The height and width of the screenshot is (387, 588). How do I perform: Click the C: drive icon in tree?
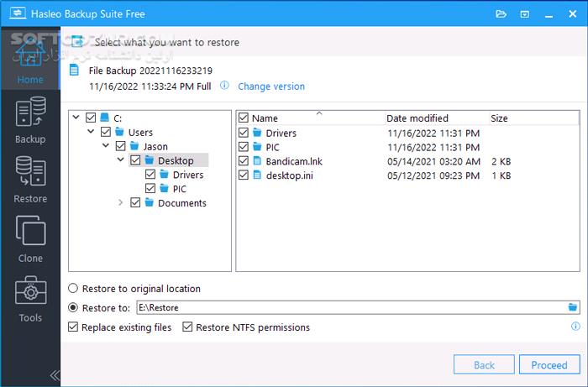click(x=105, y=118)
